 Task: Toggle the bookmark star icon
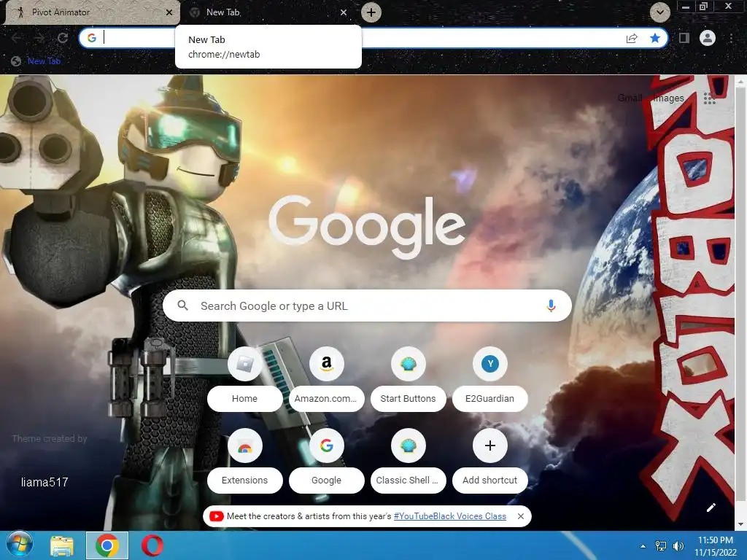coord(655,38)
